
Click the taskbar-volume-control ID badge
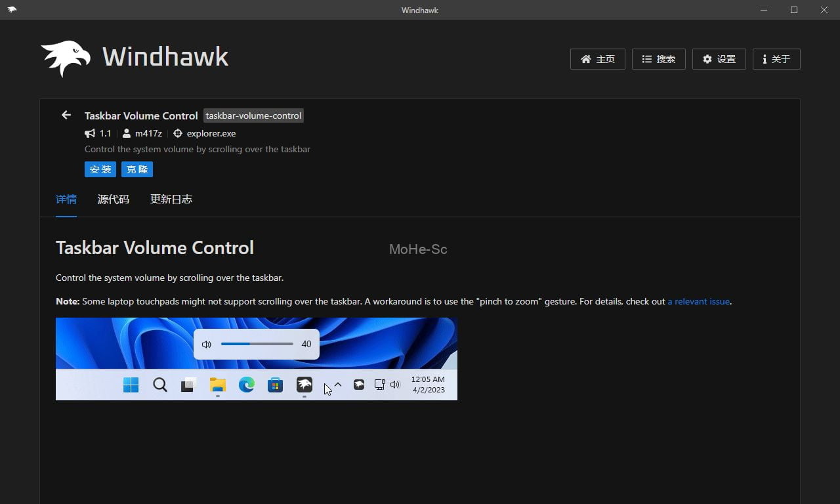253,115
